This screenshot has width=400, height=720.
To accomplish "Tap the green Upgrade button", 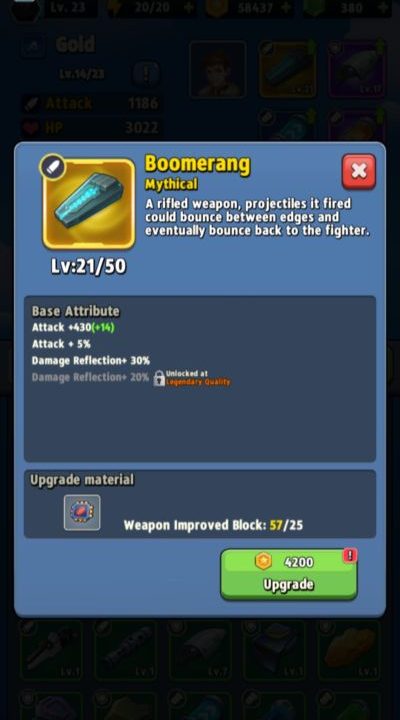I will 289,574.
